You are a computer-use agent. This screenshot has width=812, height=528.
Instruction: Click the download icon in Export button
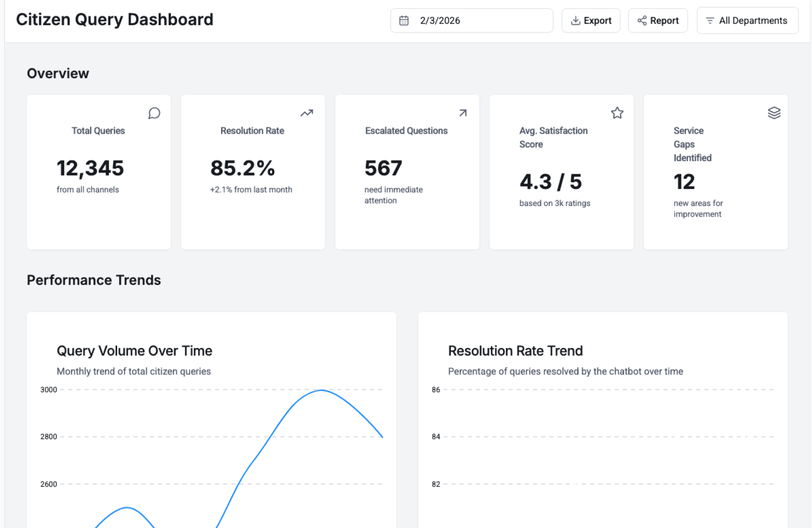coord(575,20)
